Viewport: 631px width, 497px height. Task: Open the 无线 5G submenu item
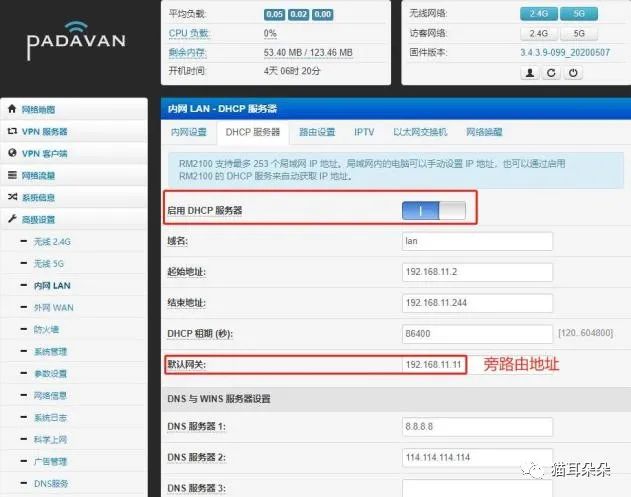(49, 264)
